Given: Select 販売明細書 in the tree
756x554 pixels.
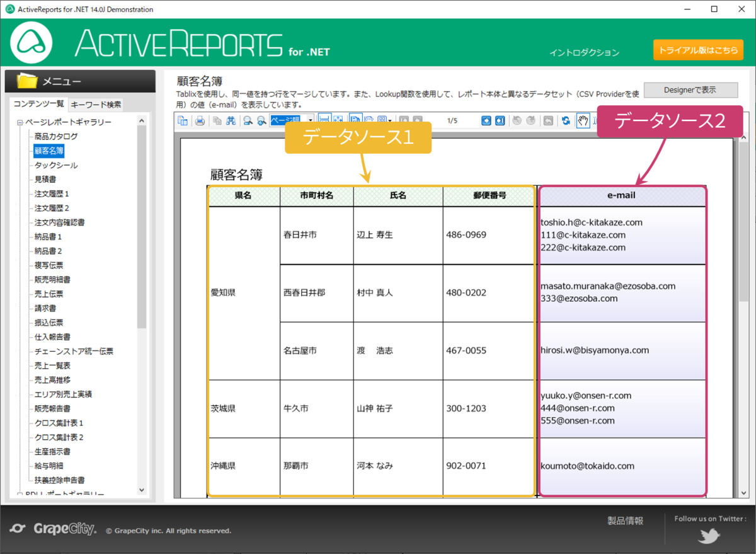Looking at the screenshot, I should 52,280.
